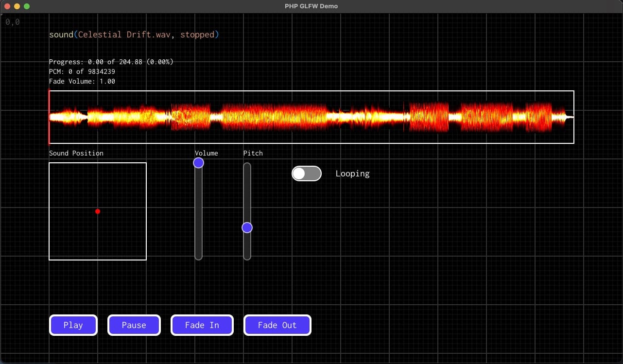The height and width of the screenshot is (364, 623).
Task: Click the Looping label text
Action: (x=352, y=173)
